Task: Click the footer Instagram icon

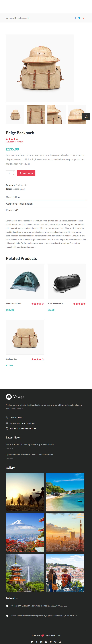Action: (41, 642)
